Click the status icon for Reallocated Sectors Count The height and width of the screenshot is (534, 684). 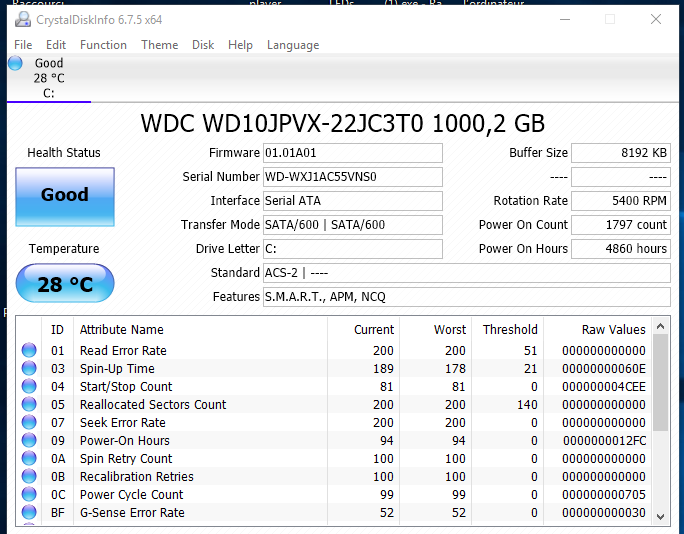pyautogui.click(x=29, y=404)
